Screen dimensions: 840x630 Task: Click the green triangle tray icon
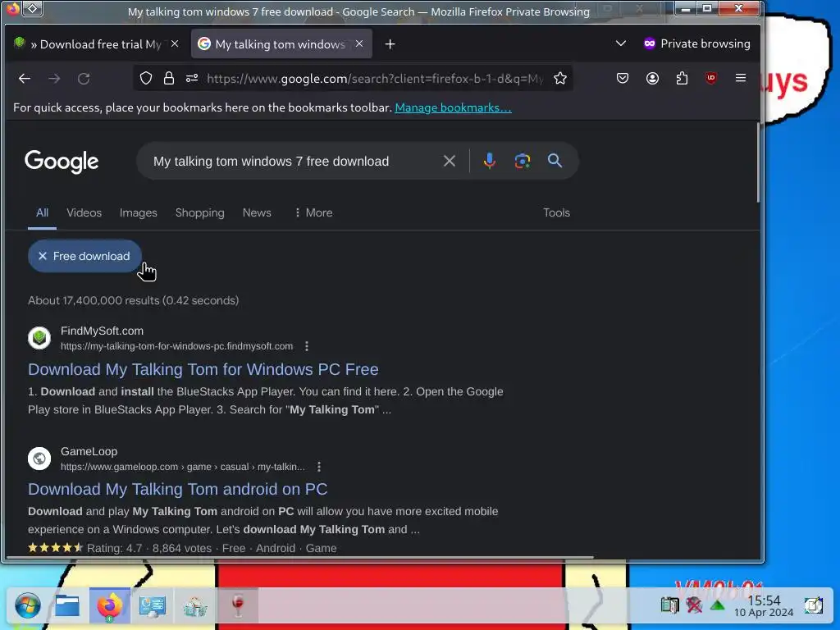[717, 606]
